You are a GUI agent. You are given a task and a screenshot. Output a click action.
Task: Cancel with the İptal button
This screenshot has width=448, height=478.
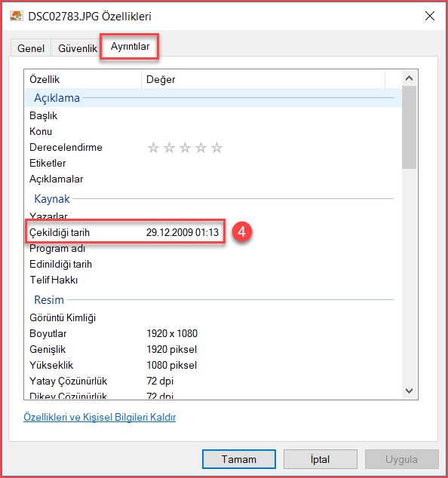pos(321,459)
